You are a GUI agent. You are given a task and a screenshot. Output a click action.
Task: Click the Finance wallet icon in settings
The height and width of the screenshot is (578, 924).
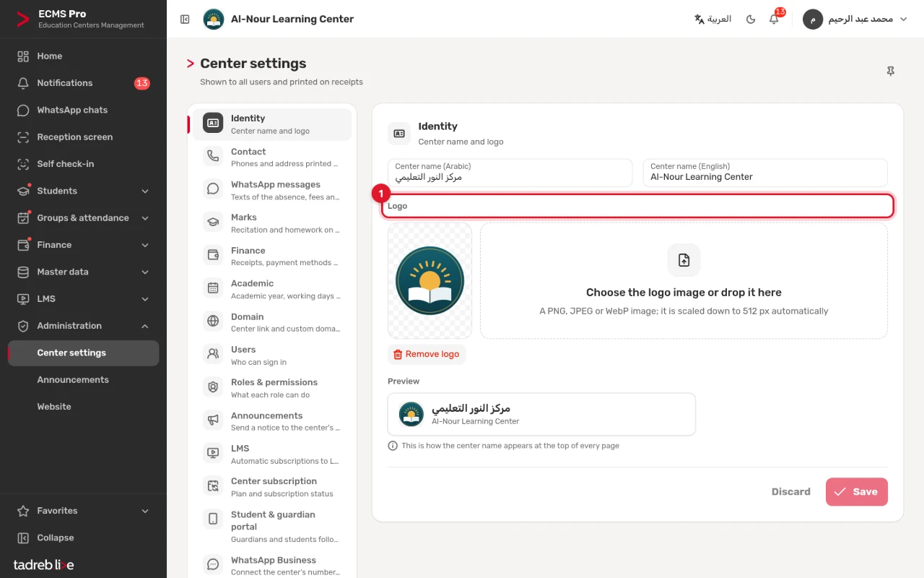213,255
